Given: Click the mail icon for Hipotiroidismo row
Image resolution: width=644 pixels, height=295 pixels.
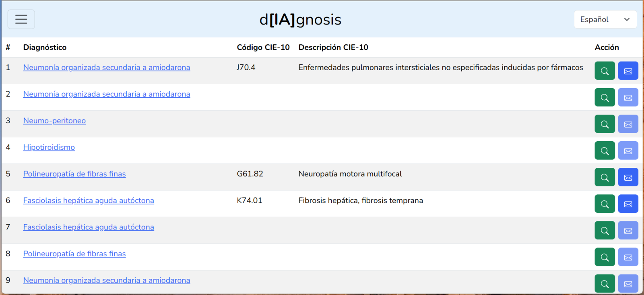Looking at the screenshot, I should (x=628, y=151).
